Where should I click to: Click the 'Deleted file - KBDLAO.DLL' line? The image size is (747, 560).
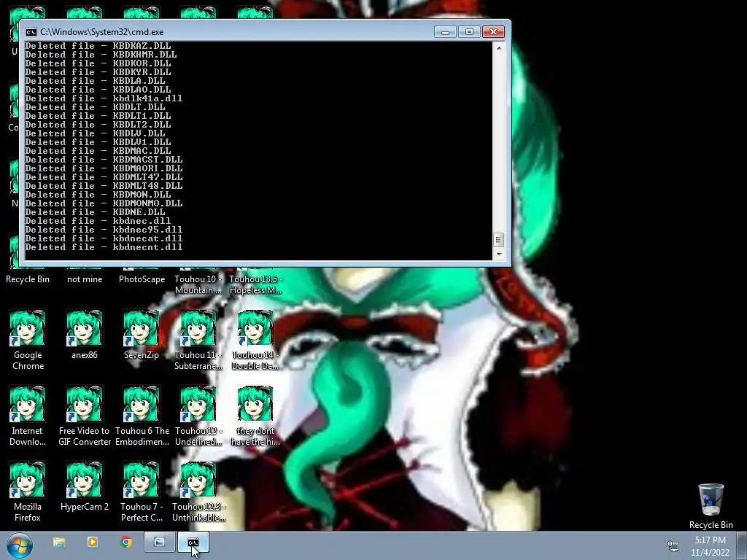point(98,90)
